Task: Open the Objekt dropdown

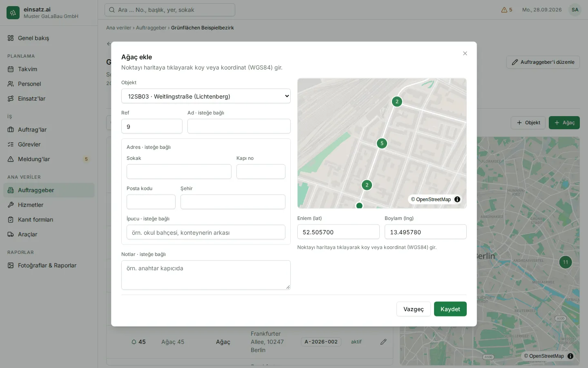Action: click(x=206, y=96)
